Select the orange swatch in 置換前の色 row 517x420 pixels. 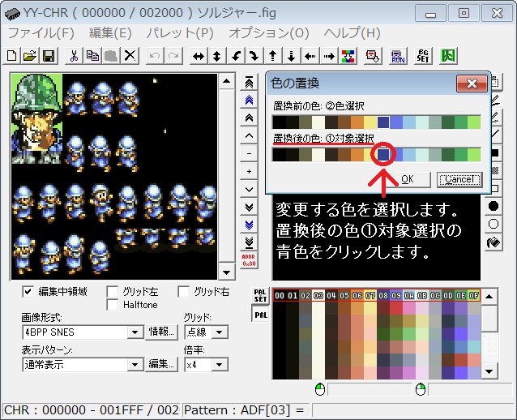[357, 122]
